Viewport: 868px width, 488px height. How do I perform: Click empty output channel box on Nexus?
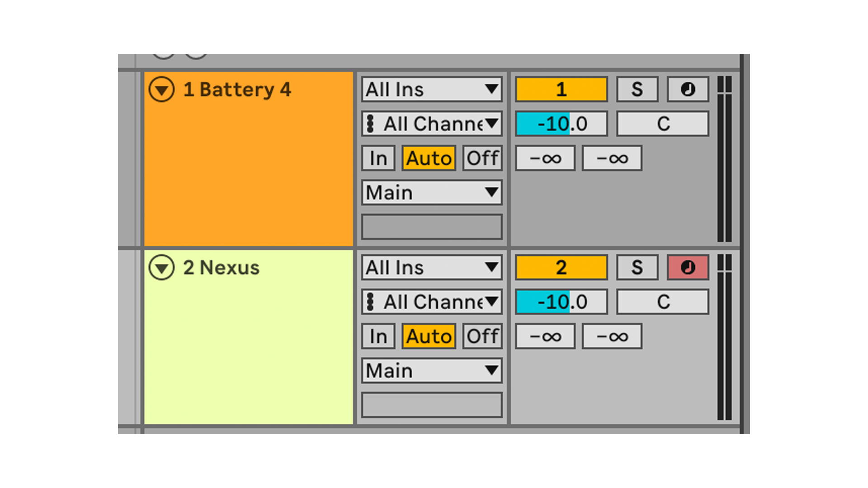pyautogui.click(x=432, y=405)
